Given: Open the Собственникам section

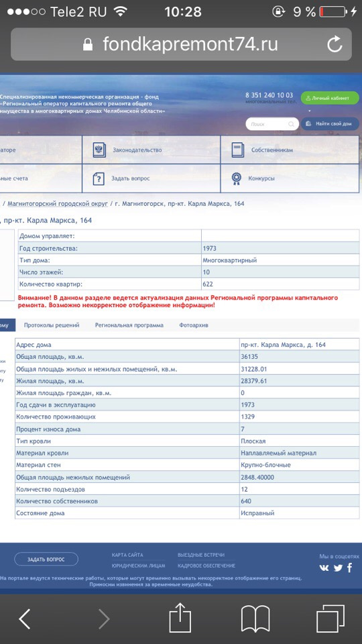Looking at the screenshot, I should pos(290,150).
